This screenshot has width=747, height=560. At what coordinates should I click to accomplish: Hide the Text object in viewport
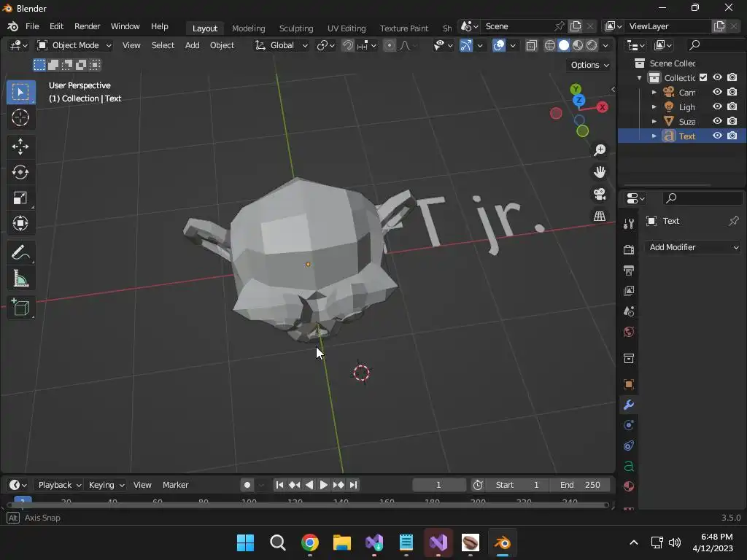[x=717, y=136]
